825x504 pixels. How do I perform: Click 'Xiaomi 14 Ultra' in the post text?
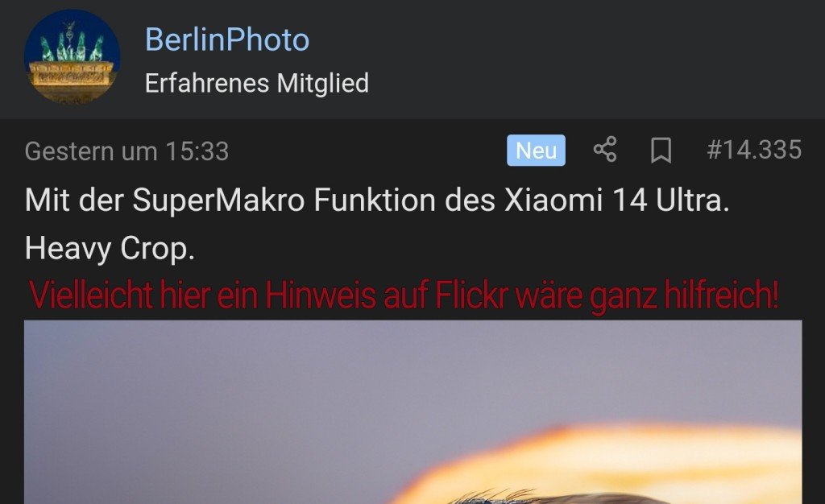(x=616, y=200)
